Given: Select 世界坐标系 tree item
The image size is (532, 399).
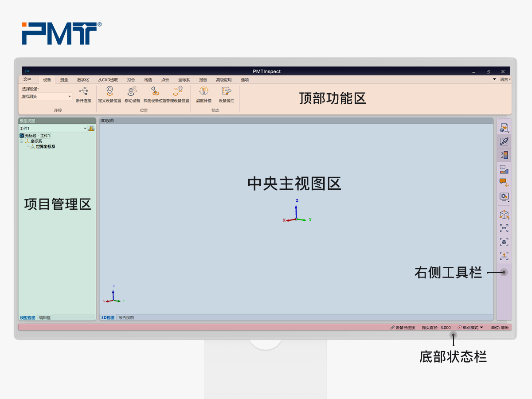Looking at the screenshot, I should click(46, 146).
